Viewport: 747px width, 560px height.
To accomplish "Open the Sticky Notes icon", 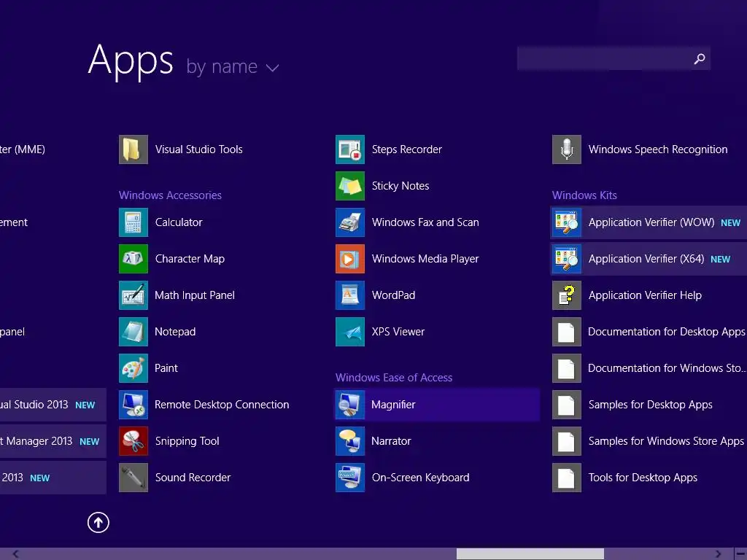I will (350, 186).
